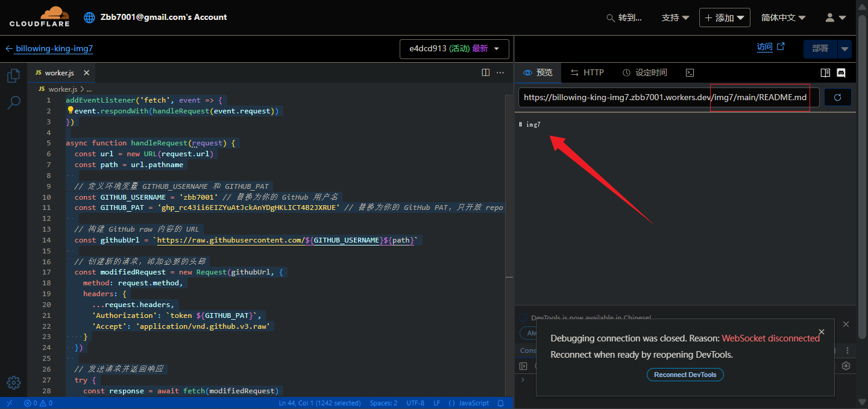Click Ln 44, Col 1 in status bar
Image resolution: width=868 pixels, height=409 pixels.
pos(320,403)
